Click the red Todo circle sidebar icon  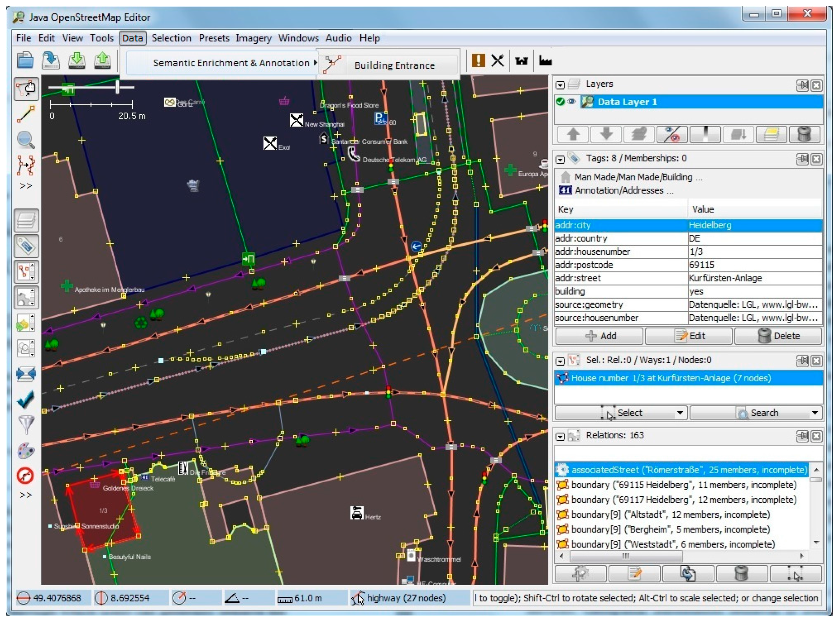(x=25, y=476)
